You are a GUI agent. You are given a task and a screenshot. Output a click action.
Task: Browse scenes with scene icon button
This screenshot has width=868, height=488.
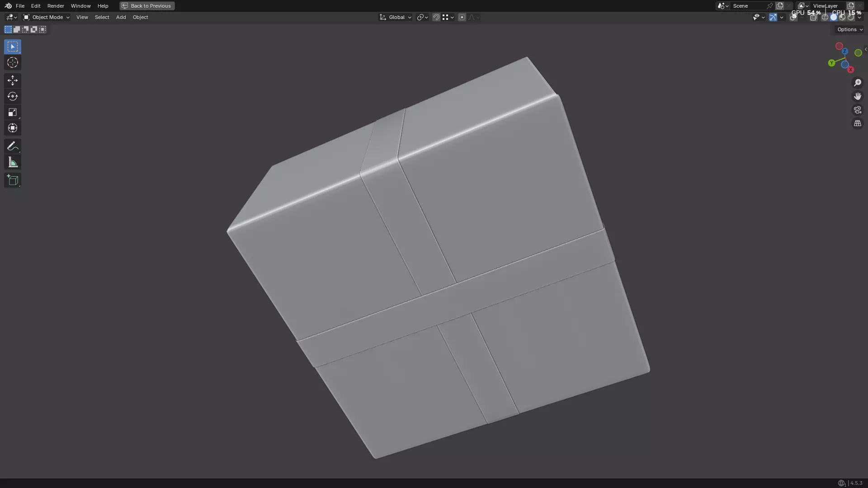(722, 6)
